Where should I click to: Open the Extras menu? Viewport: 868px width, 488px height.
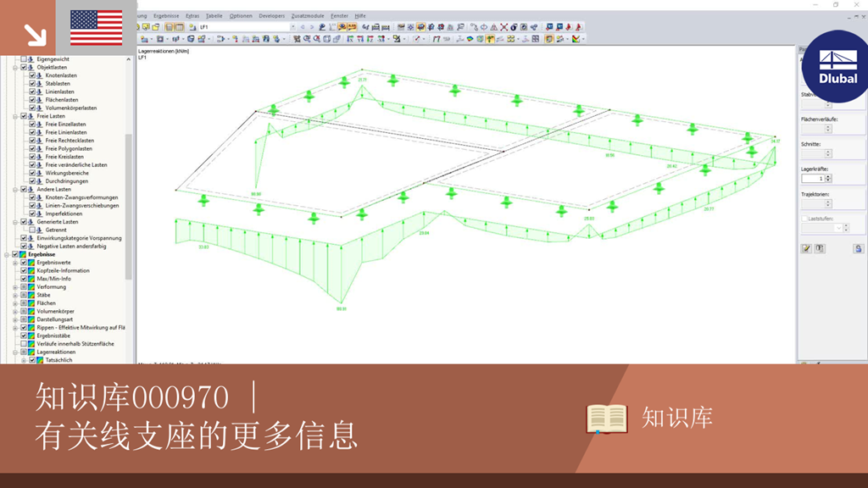[192, 16]
